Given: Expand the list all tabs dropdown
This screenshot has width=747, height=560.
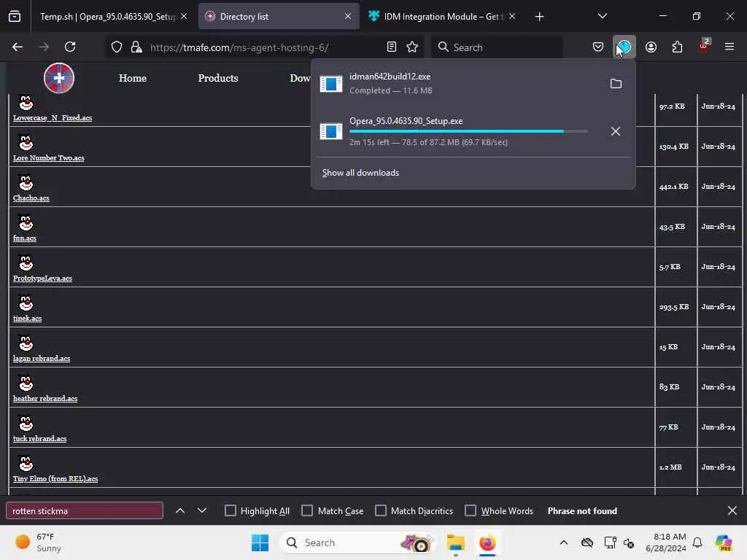Looking at the screenshot, I should [x=602, y=16].
